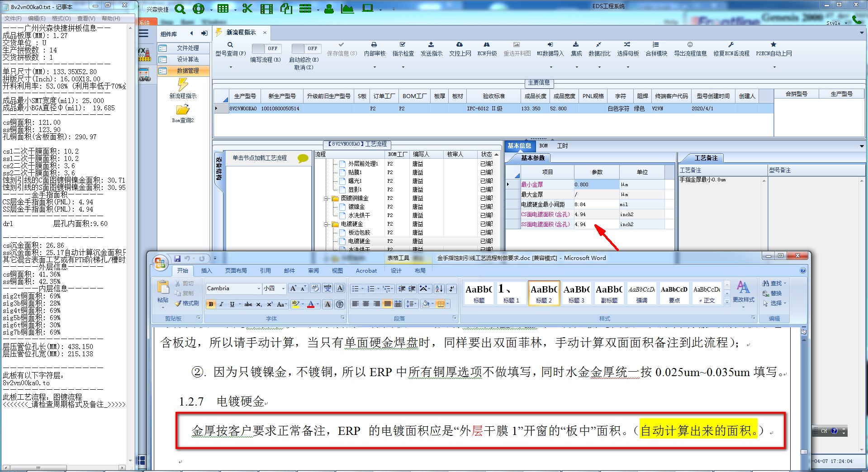Screen dimensions: 868x472
Task: Click Word text highlight color button
Action: coord(295,304)
